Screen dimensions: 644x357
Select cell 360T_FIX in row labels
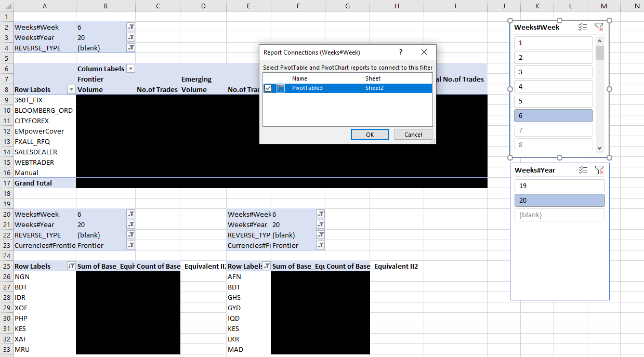pos(44,100)
